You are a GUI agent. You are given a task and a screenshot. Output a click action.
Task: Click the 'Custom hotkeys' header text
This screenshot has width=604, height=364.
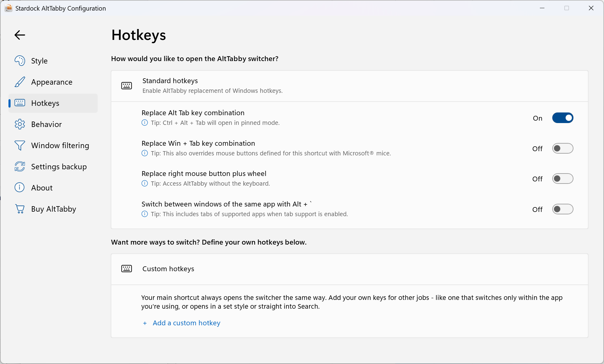[168, 269]
